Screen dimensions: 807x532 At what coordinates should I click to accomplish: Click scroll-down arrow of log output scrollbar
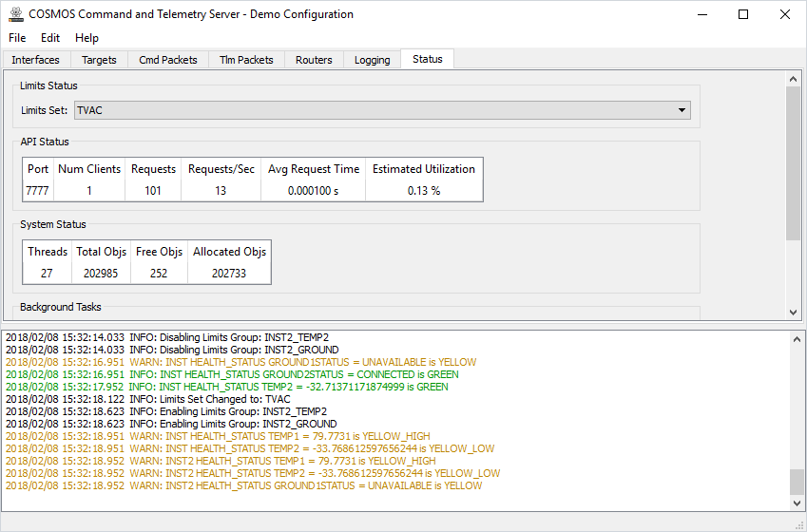pos(797,503)
